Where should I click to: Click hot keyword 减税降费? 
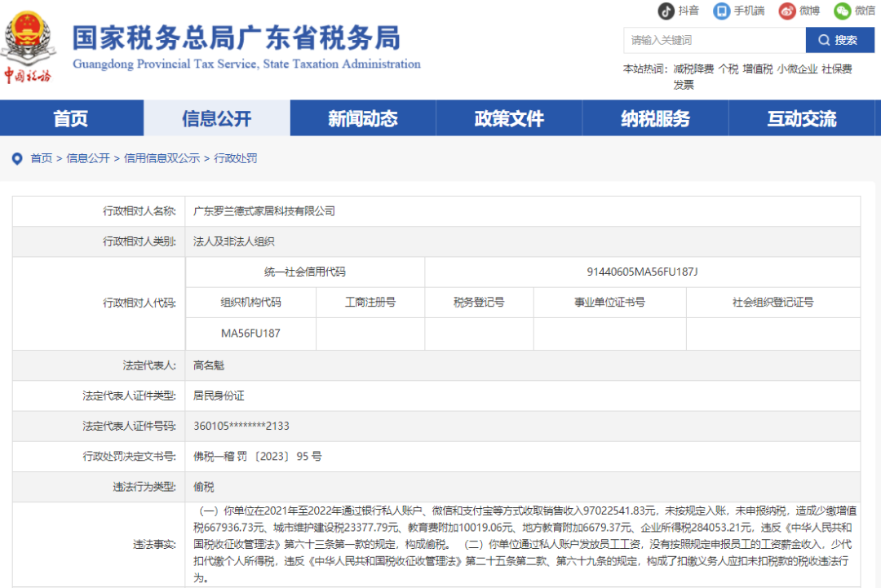(693, 69)
